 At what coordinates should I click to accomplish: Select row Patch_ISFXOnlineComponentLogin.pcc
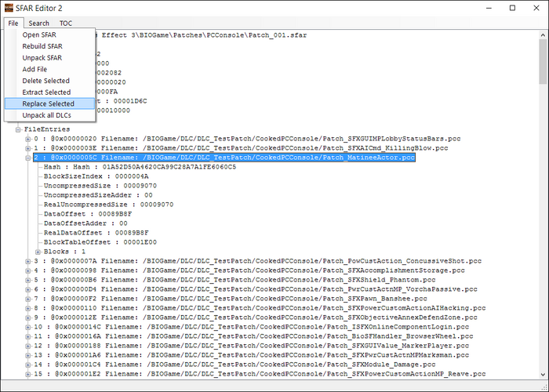click(252, 327)
